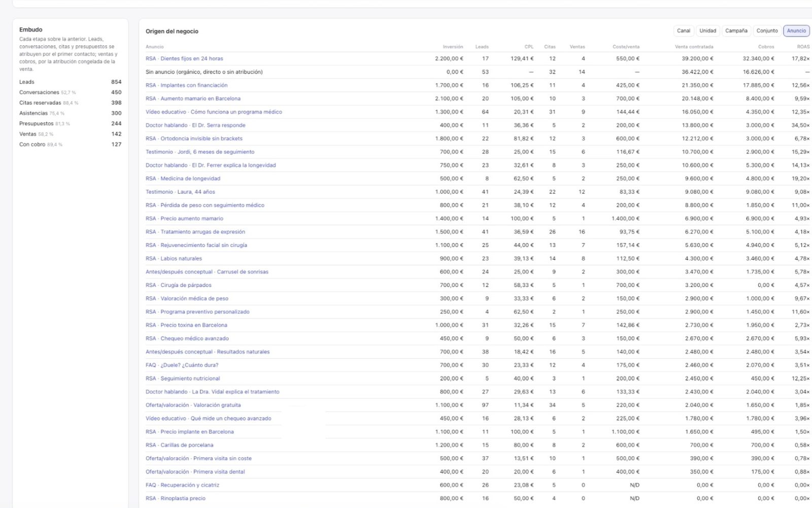Open RSA · Carillas de porcelana

point(180,445)
